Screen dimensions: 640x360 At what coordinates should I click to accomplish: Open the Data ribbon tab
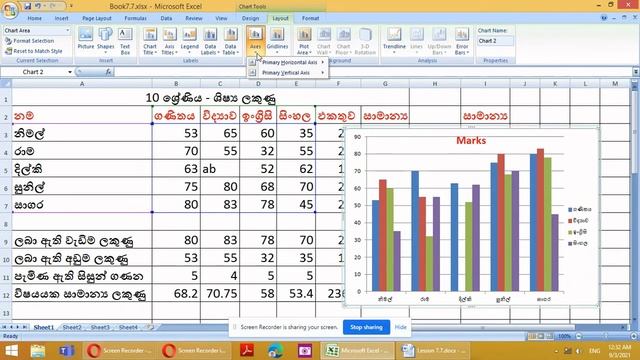166,18
